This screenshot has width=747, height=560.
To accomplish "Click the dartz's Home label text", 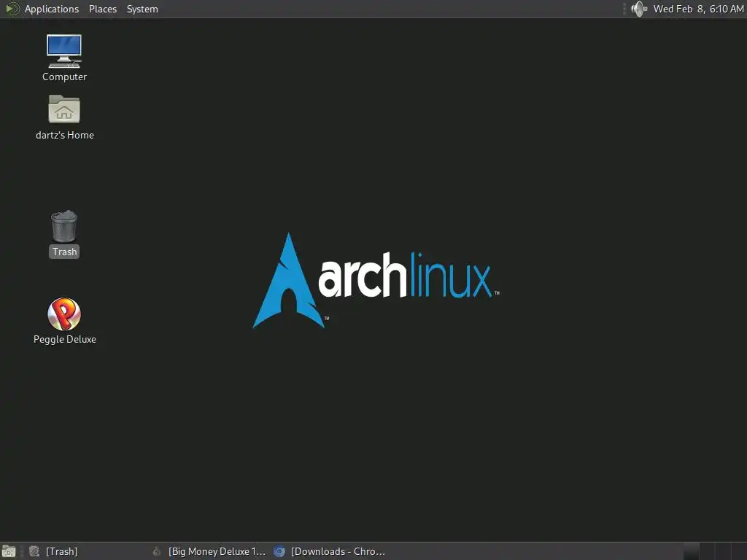I will pyautogui.click(x=65, y=135).
